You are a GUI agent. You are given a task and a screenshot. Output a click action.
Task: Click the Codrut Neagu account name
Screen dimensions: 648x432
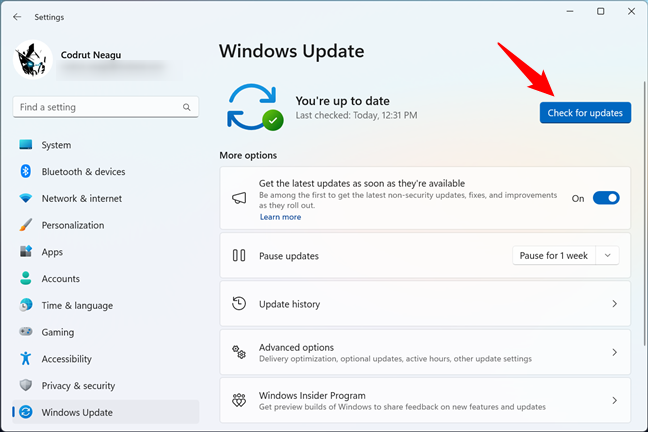91,55
